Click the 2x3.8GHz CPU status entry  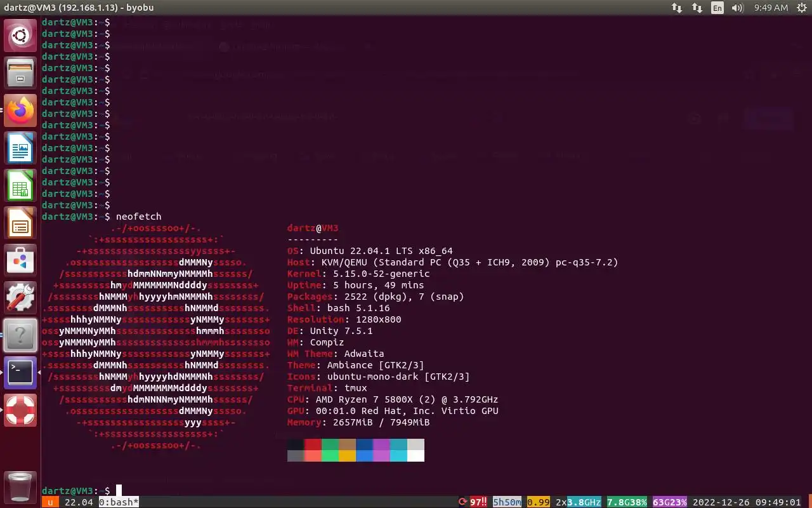point(578,502)
